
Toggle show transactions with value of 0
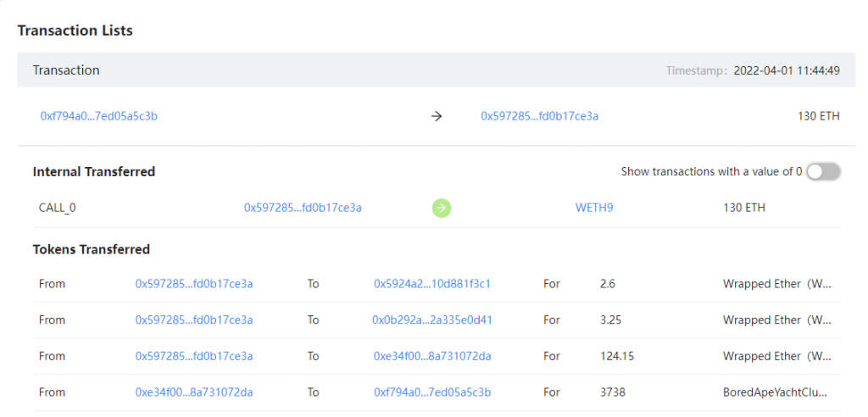tap(823, 172)
